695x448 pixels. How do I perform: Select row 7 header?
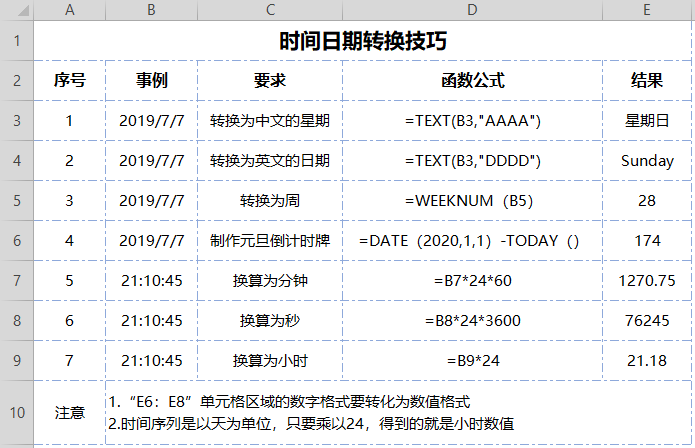[17, 280]
